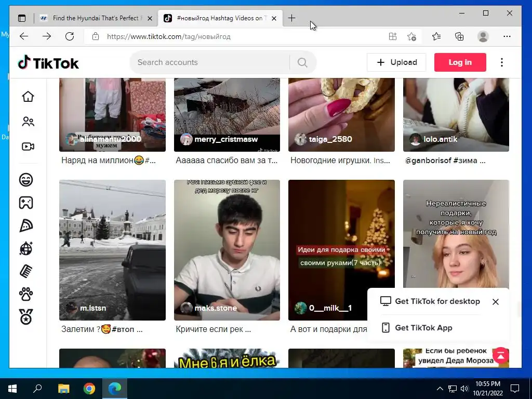Open the Following (people) sidebar icon
This screenshot has width=532, height=399.
[x=28, y=122]
